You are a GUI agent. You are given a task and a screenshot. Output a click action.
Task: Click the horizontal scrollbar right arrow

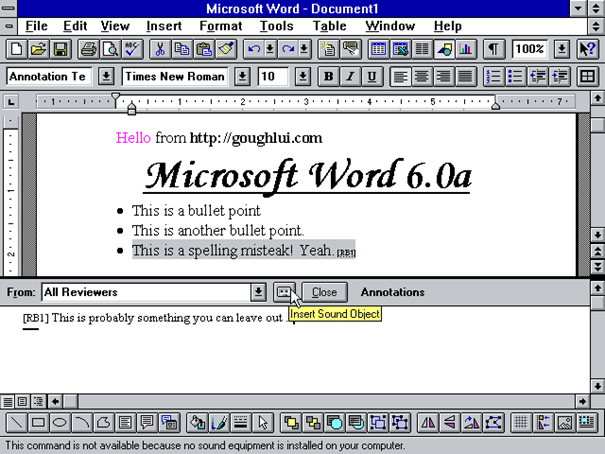pyautogui.click(x=582, y=402)
